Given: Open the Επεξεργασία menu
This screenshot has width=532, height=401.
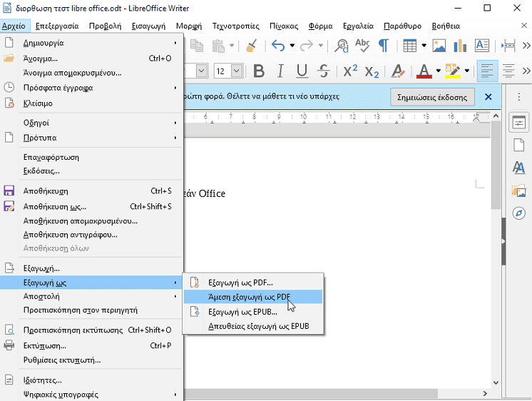Looking at the screenshot, I should (x=57, y=26).
